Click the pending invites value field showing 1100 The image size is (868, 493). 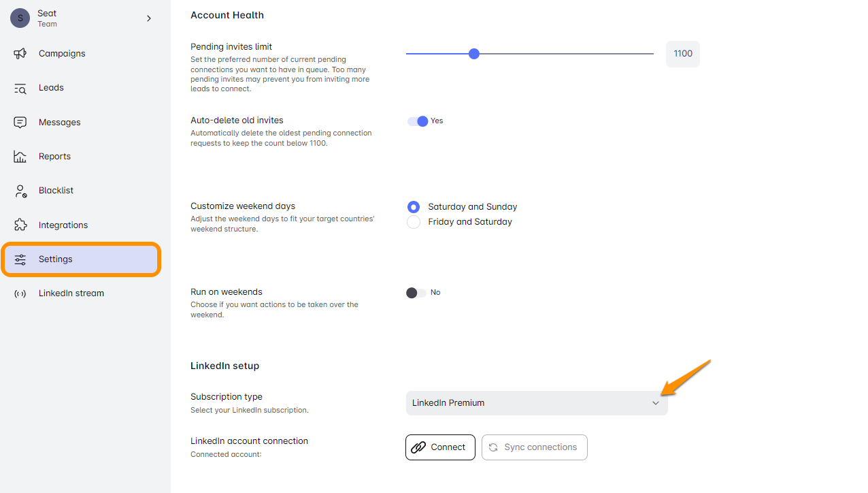tap(682, 54)
